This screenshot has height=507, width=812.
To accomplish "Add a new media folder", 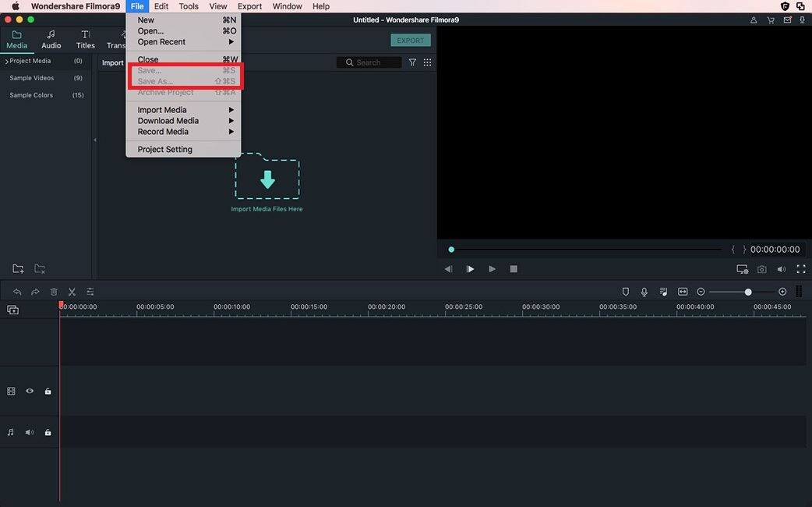I will pyautogui.click(x=18, y=268).
